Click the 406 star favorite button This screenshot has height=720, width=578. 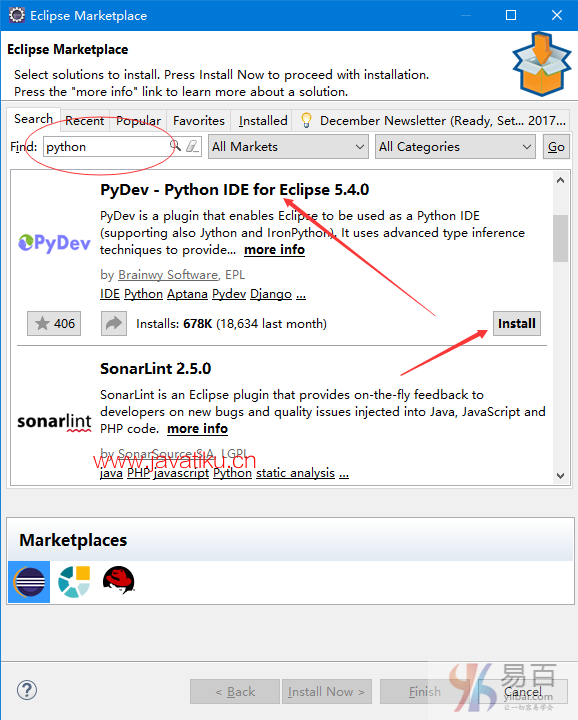(x=54, y=324)
